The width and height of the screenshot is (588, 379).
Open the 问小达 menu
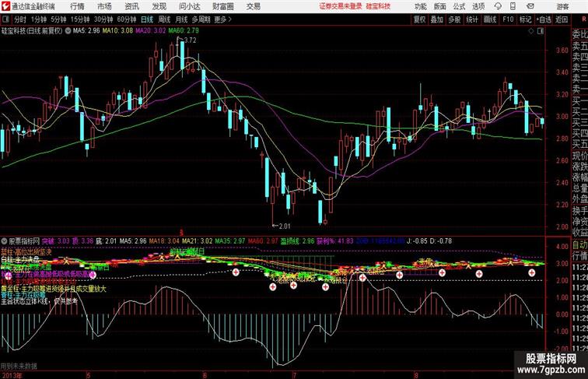coord(189,6)
